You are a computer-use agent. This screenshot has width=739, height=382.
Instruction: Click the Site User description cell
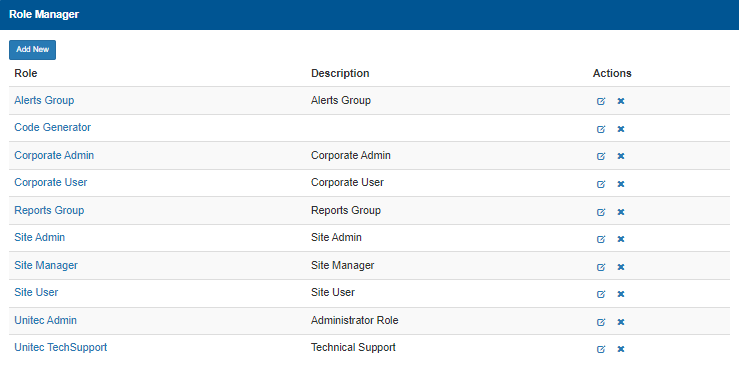[x=333, y=293]
